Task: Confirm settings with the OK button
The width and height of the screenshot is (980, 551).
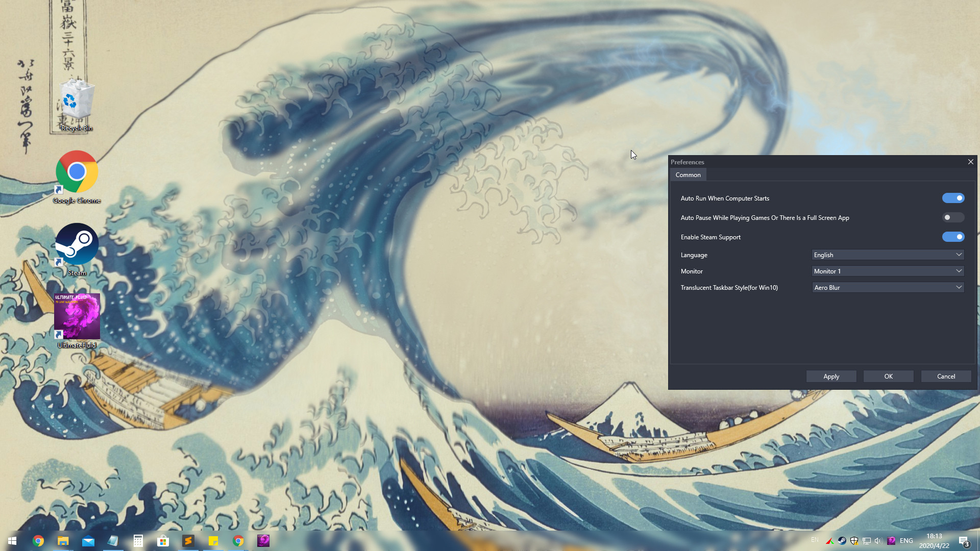Action: (x=888, y=376)
